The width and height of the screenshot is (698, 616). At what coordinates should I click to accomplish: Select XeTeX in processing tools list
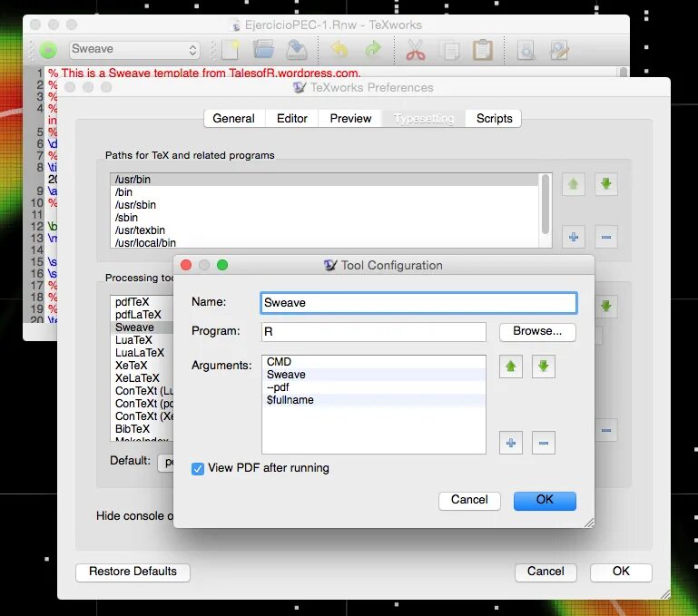[142, 366]
